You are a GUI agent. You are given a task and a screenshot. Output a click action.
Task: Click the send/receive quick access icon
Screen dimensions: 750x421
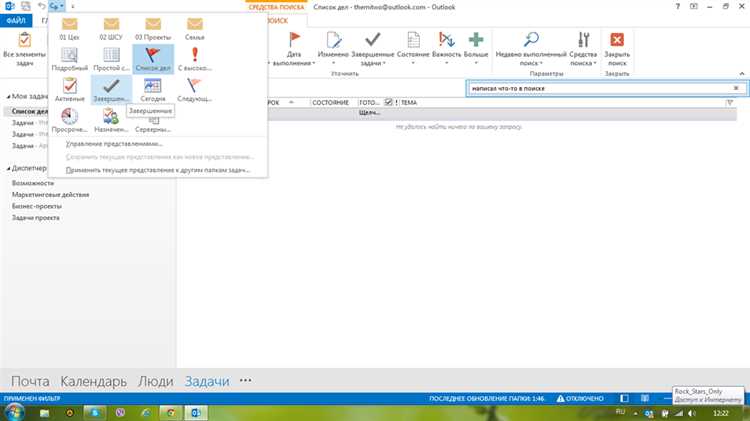point(25,6)
